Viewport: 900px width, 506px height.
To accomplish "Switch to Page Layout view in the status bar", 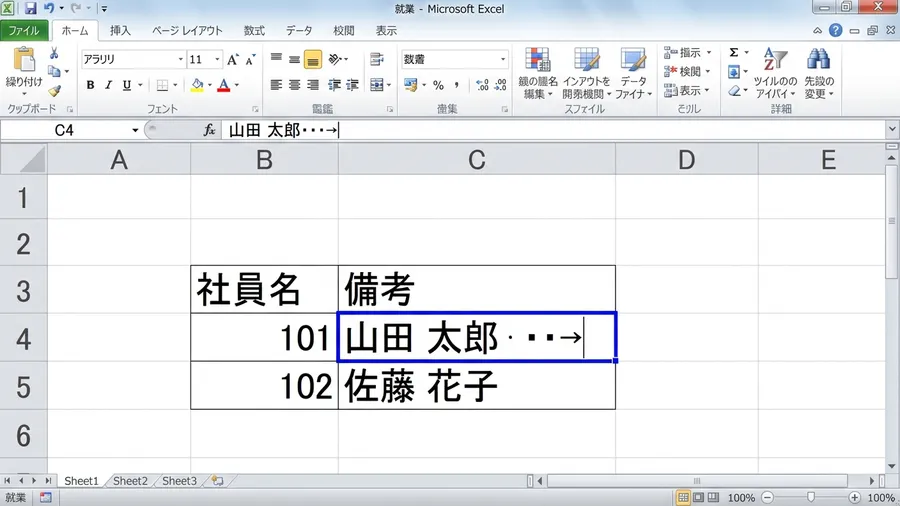I will click(x=698, y=497).
